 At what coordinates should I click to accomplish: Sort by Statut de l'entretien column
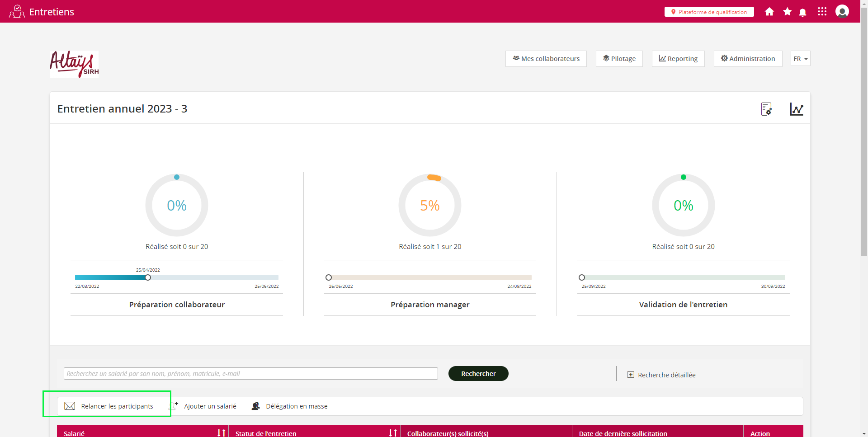(x=393, y=433)
